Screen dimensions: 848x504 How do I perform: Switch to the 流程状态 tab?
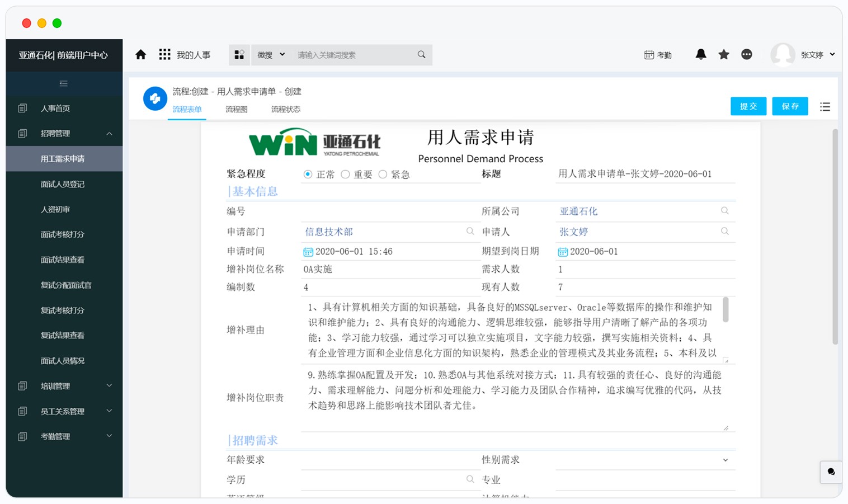(285, 110)
